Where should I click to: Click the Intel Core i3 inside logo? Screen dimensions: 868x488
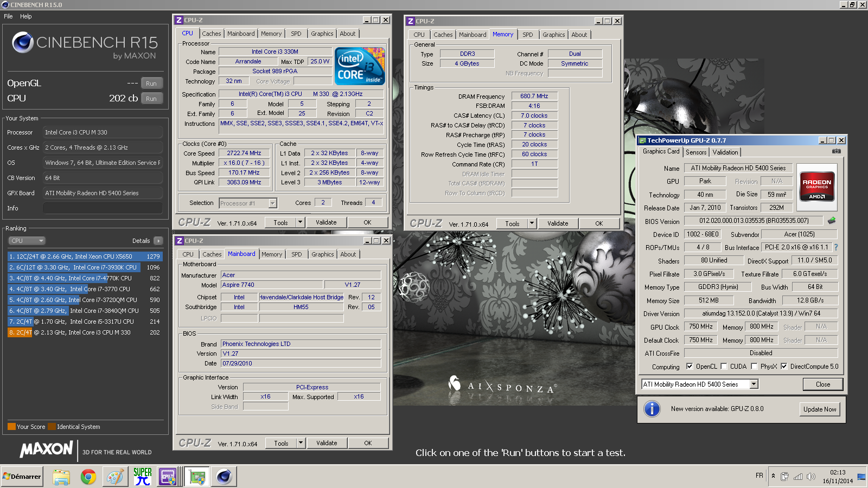coord(360,66)
